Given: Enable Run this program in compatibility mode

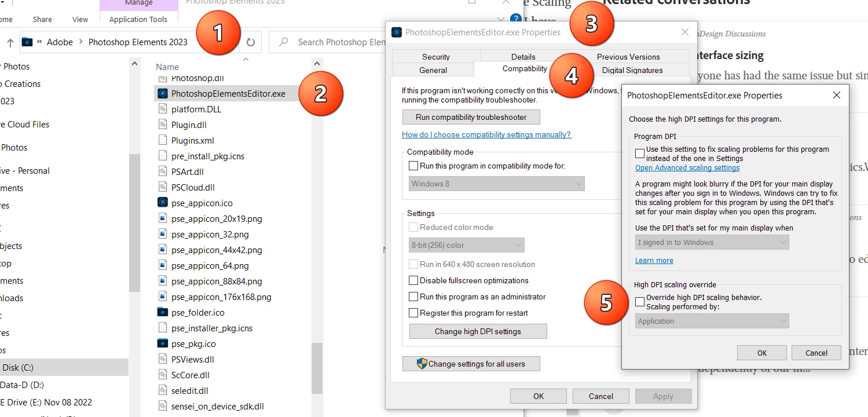Looking at the screenshot, I should [413, 166].
